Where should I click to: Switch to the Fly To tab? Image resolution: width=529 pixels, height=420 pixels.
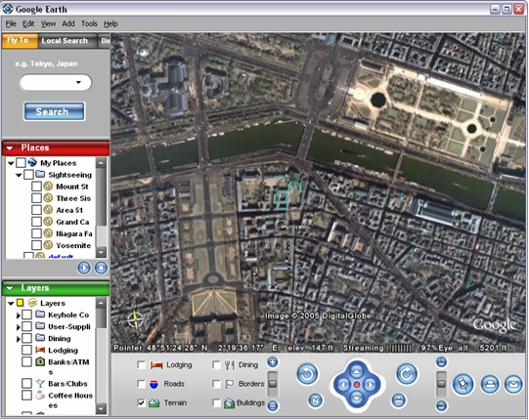(x=20, y=41)
